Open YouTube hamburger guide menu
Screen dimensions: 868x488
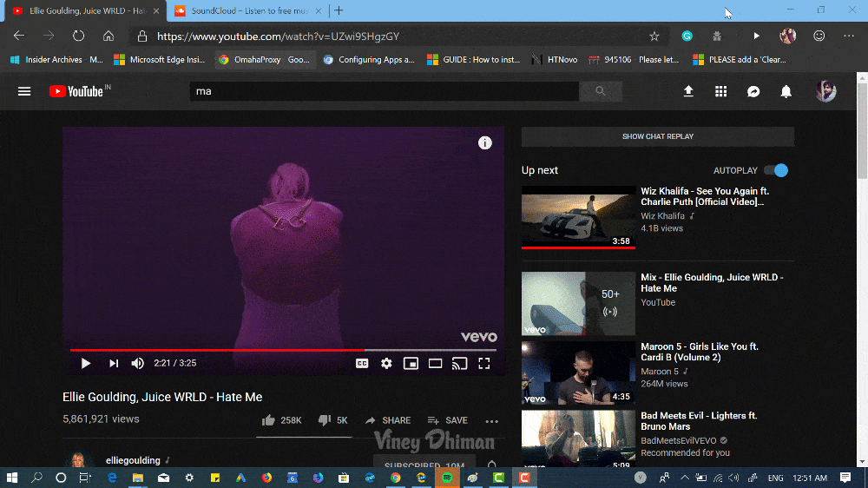(x=24, y=91)
